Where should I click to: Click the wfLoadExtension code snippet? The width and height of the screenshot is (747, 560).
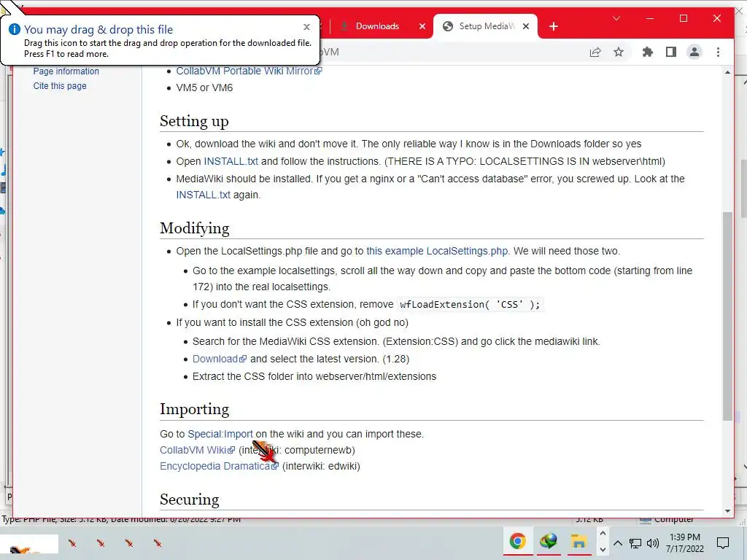pos(470,304)
